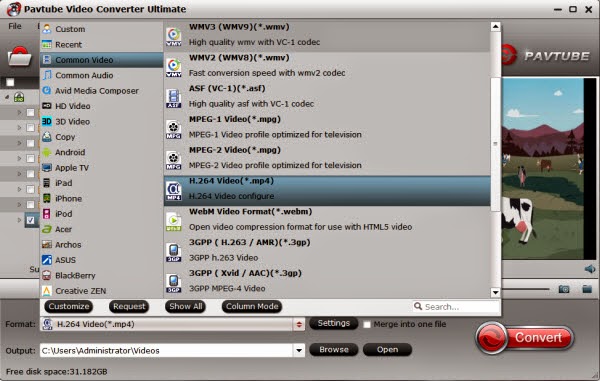This screenshot has width=600, height=381.
Task: Open the Common Audio category
Action: [101, 75]
